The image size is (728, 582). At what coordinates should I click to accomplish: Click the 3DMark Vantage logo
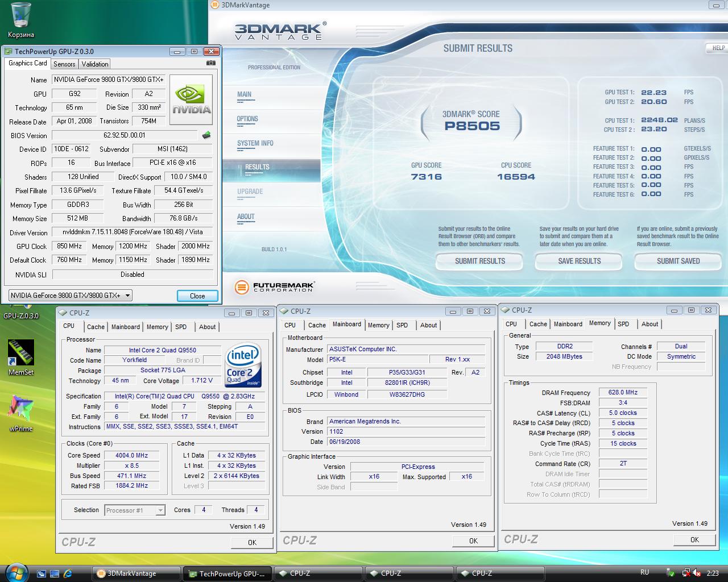point(280,31)
